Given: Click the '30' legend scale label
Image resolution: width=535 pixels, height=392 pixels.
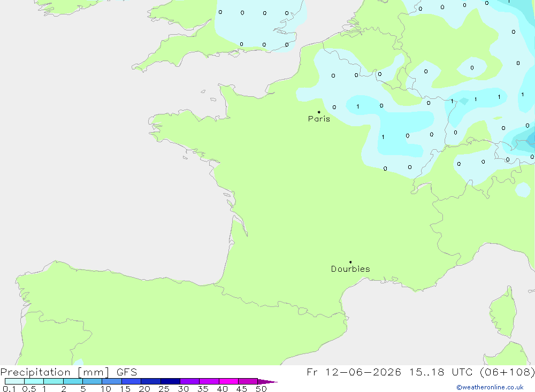Looking at the screenshot, I should 184,389.
